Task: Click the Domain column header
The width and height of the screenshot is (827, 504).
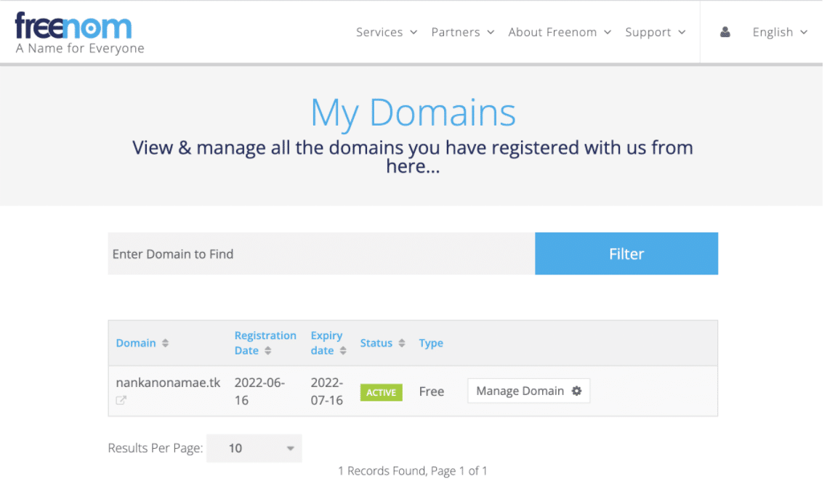Action: click(136, 344)
